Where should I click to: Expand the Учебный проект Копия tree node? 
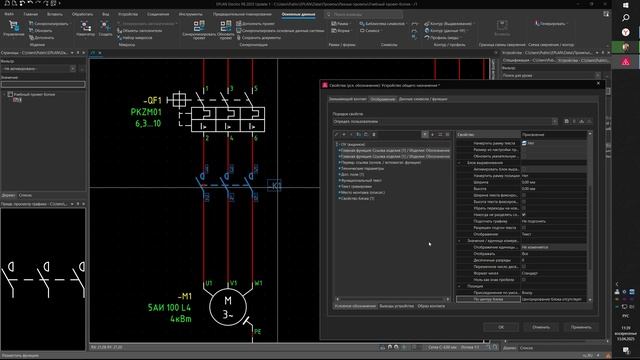point(4,94)
